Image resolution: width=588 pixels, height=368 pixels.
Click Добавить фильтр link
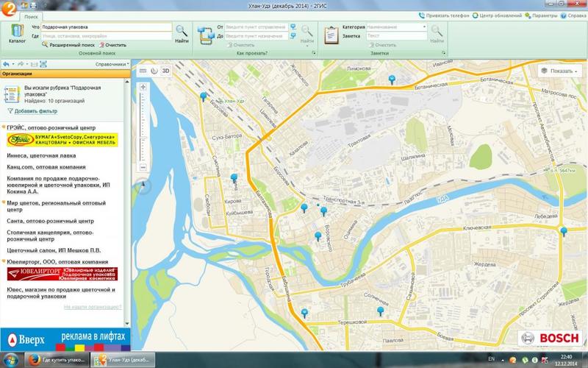(35, 111)
